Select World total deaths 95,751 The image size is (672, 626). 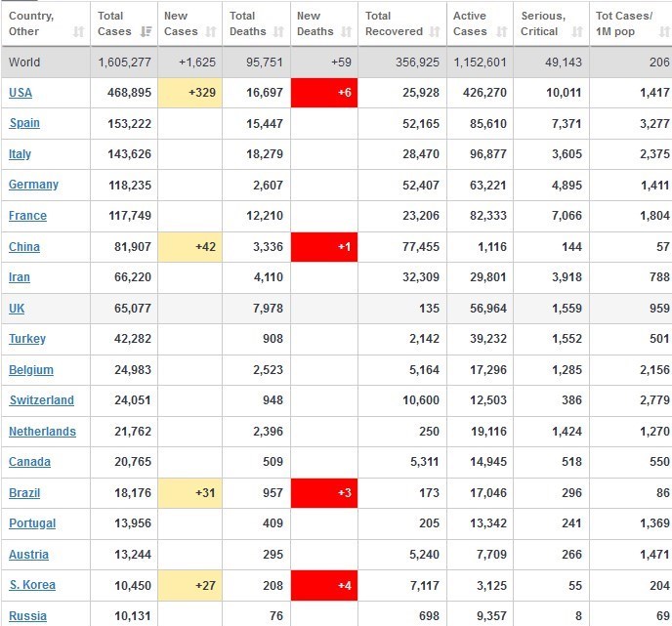(265, 63)
